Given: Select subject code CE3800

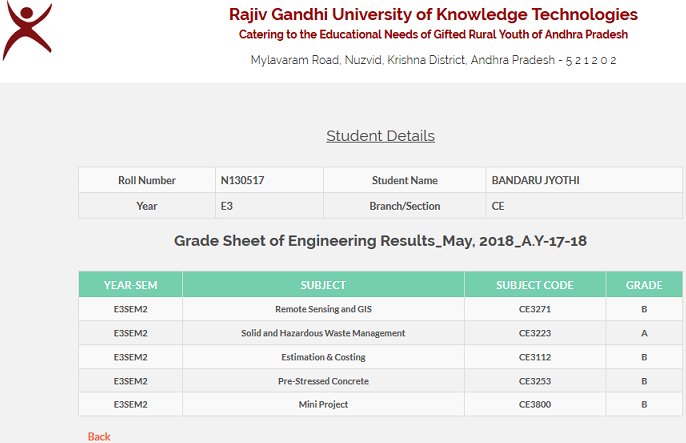Looking at the screenshot, I should [535, 405].
